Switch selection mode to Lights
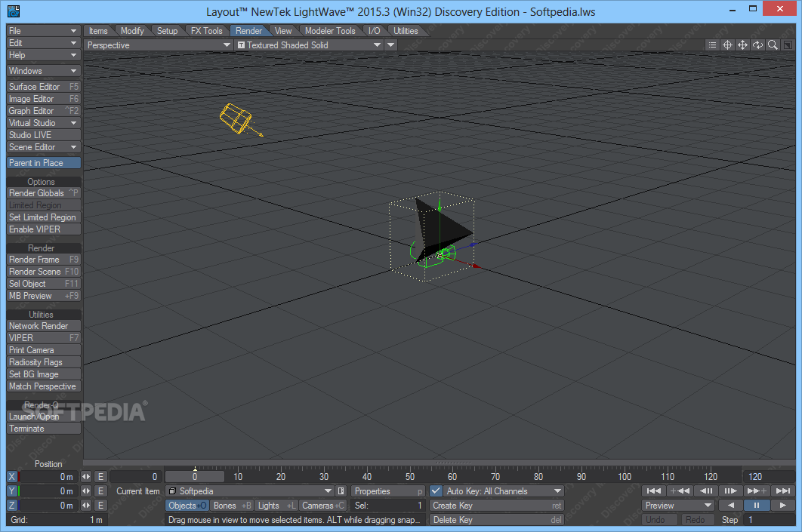 click(x=276, y=505)
